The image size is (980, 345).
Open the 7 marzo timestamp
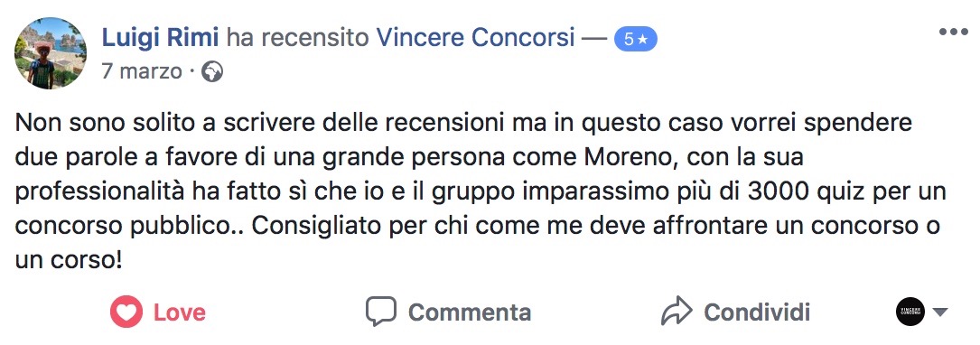tap(141, 72)
